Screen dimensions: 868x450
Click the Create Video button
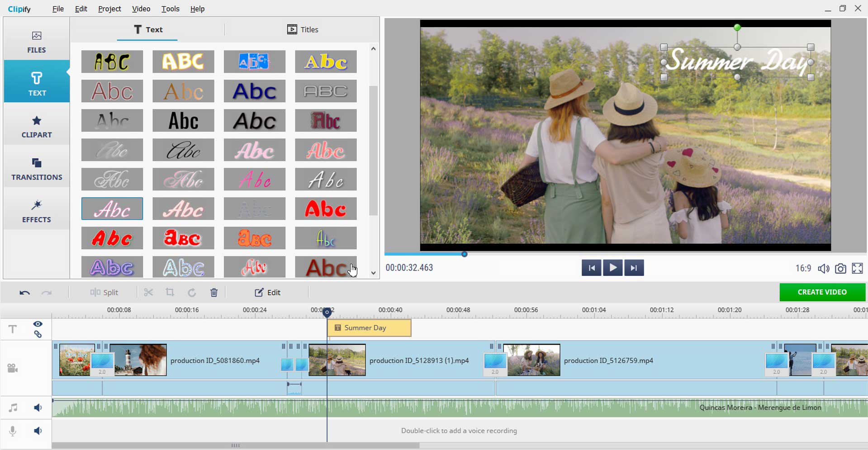tap(822, 292)
